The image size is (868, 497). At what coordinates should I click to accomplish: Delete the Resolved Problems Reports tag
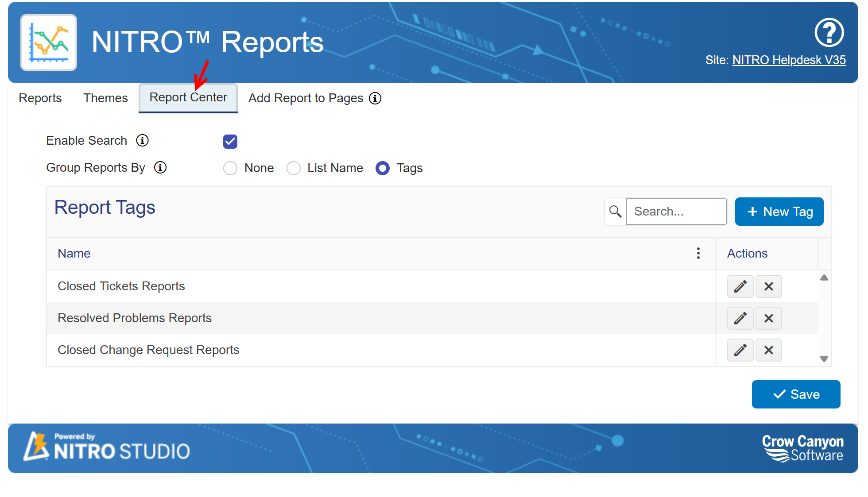pyautogui.click(x=768, y=318)
